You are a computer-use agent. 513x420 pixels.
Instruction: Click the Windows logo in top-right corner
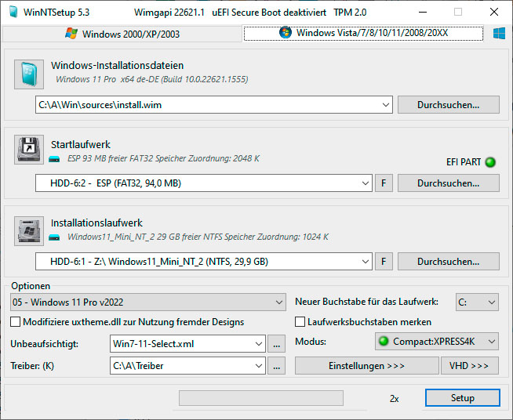[499, 34]
